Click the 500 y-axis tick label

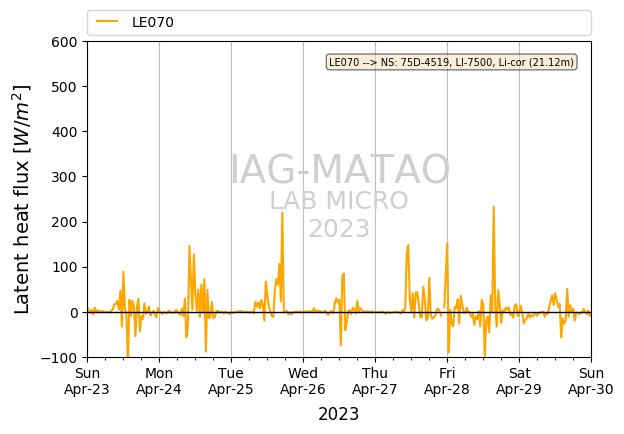pyautogui.click(x=64, y=87)
